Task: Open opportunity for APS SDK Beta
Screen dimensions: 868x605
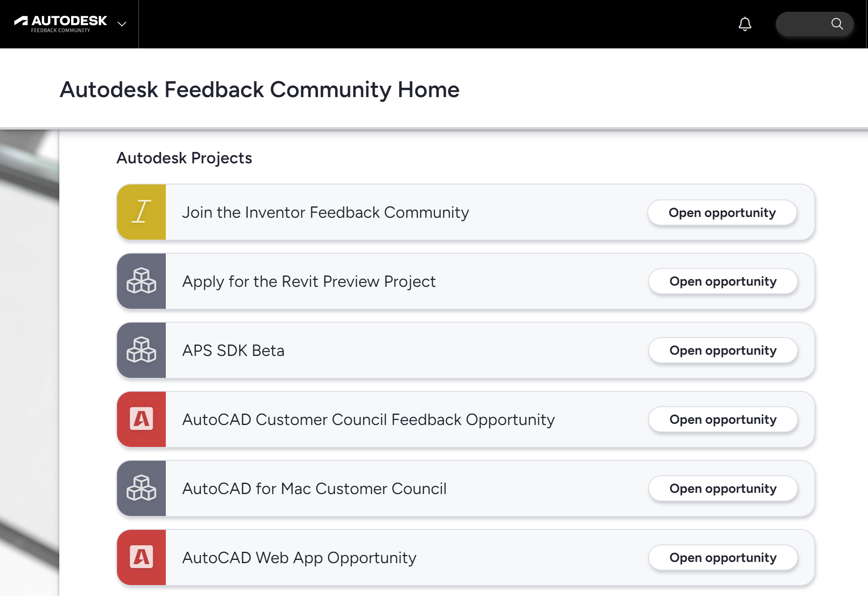Action: pyautogui.click(x=723, y=350)
